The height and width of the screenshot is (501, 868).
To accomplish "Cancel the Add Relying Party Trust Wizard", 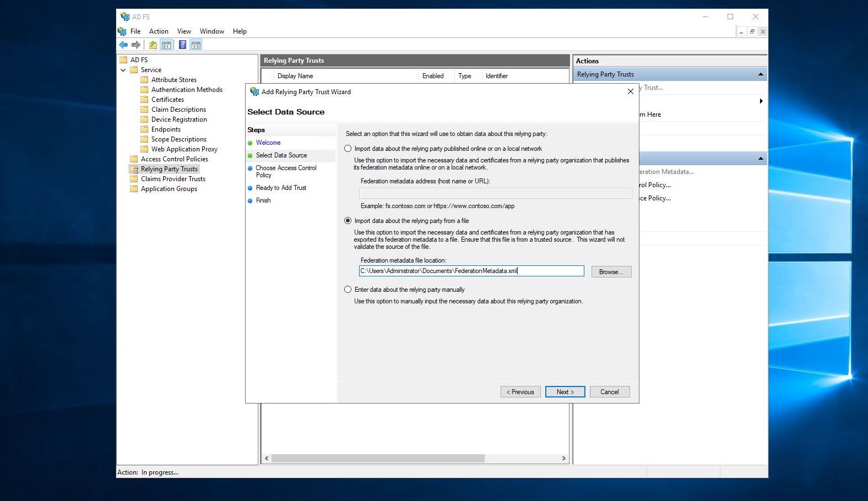I will pos(610,392).
